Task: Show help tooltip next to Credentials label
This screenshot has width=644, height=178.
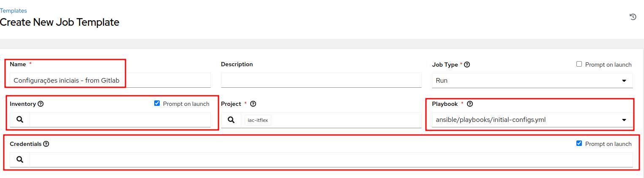Action: pyautogui.click(x=46, y=144)
